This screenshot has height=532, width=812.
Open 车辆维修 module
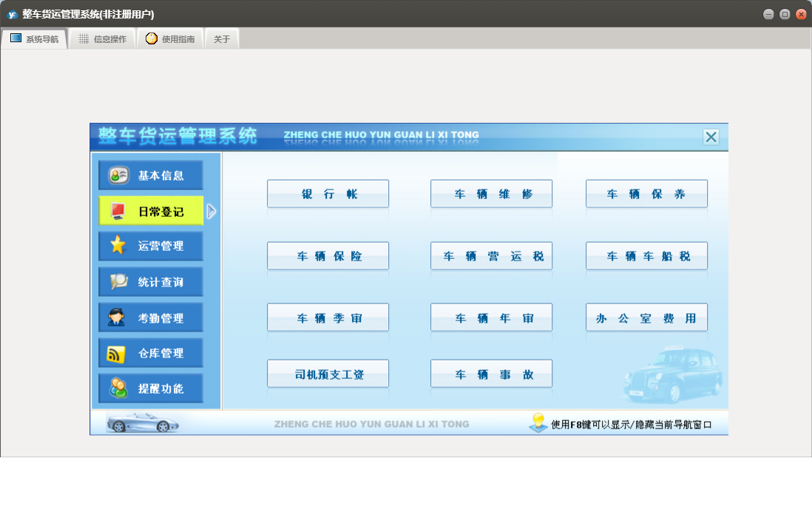492,194
